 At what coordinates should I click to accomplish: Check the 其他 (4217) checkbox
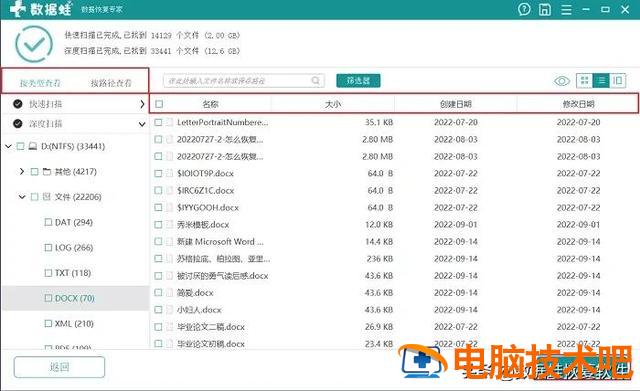(34, 171)
